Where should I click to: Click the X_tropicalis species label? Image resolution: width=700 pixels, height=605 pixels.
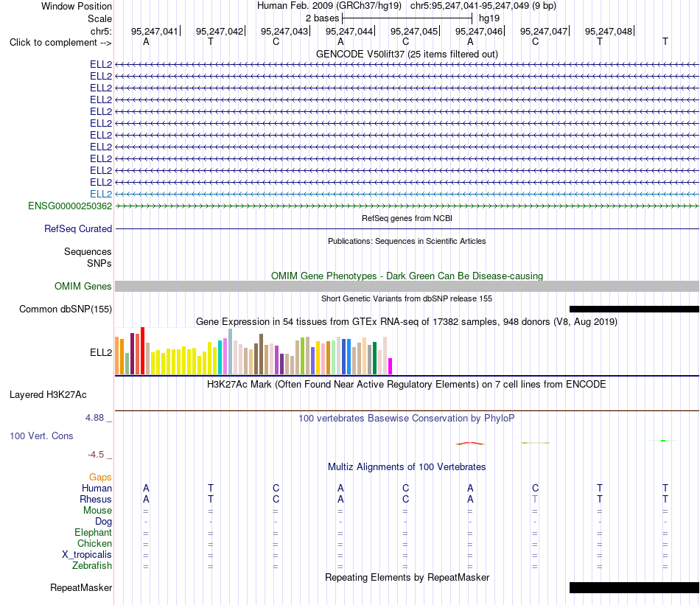(x=87, y=555)
